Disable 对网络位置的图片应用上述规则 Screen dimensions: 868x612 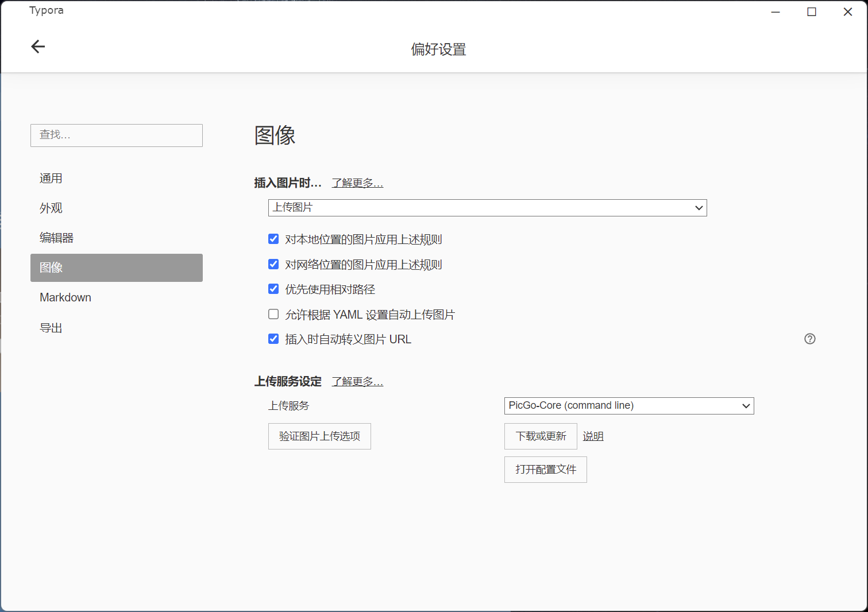point(273,264)
